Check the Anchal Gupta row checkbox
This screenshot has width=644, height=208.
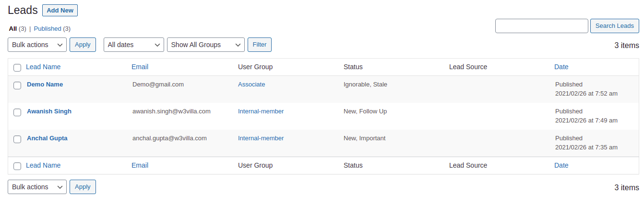pyautogui.click(x=17, y=139)
